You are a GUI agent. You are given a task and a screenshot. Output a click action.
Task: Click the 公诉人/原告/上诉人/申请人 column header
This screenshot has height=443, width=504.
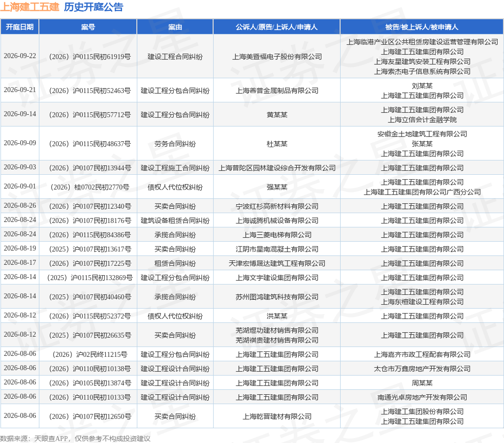point(277,27)
